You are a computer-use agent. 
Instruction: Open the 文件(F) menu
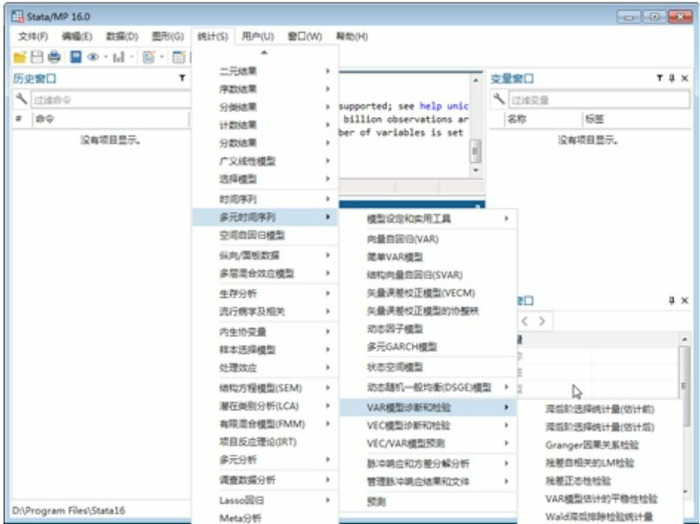[x=33, y=36]
